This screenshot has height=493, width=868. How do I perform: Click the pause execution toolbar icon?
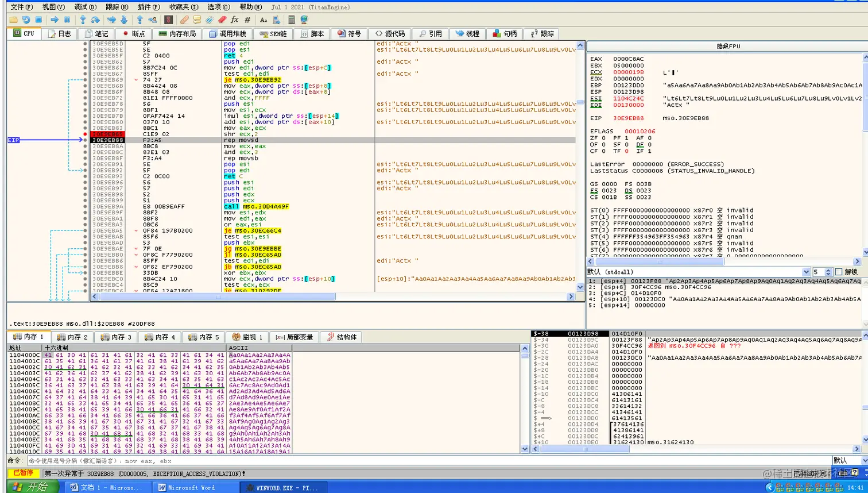[x=67, y=20]
